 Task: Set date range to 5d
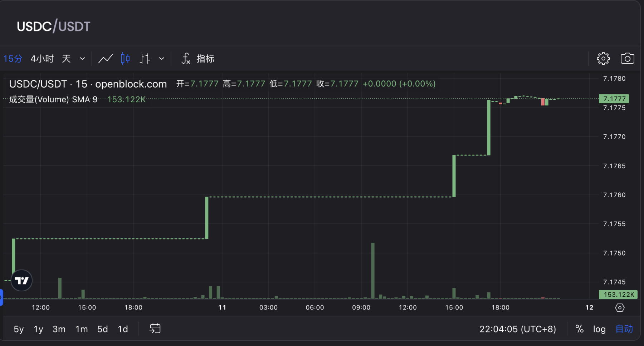tap(102, 329)
